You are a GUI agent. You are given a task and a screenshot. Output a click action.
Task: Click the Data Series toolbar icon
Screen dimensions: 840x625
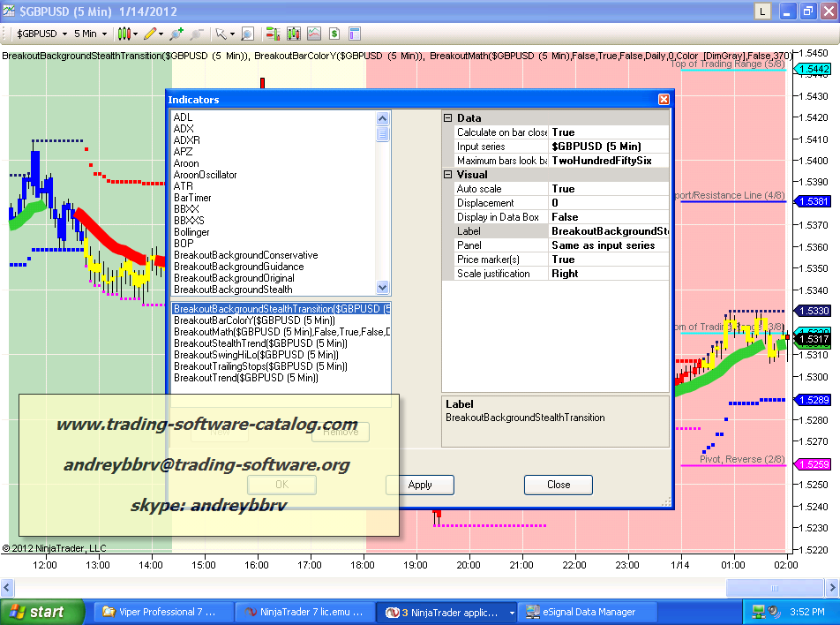pos(293,34)
